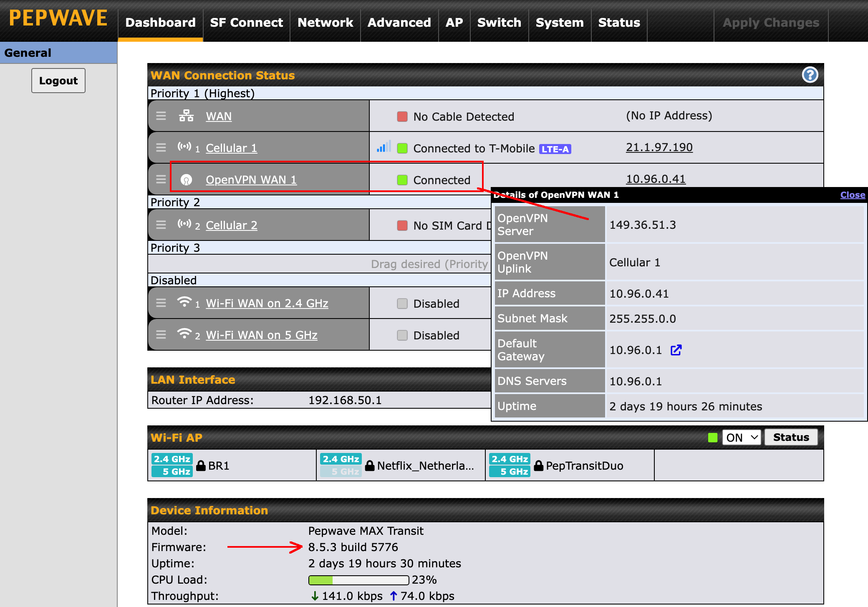Open default gateway external link icon

tap(676, 350)
